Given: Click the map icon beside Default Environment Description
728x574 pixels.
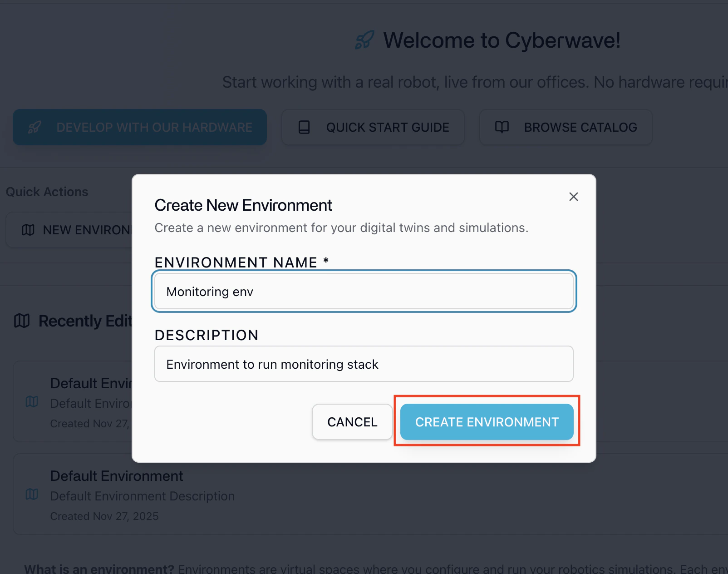Looking at the screenshot, I should 32,494.
